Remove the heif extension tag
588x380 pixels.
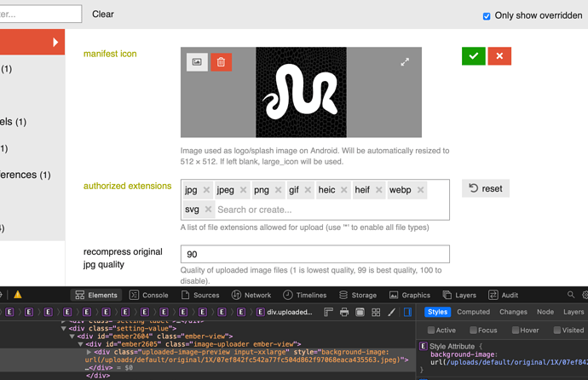tap(378, 190)
